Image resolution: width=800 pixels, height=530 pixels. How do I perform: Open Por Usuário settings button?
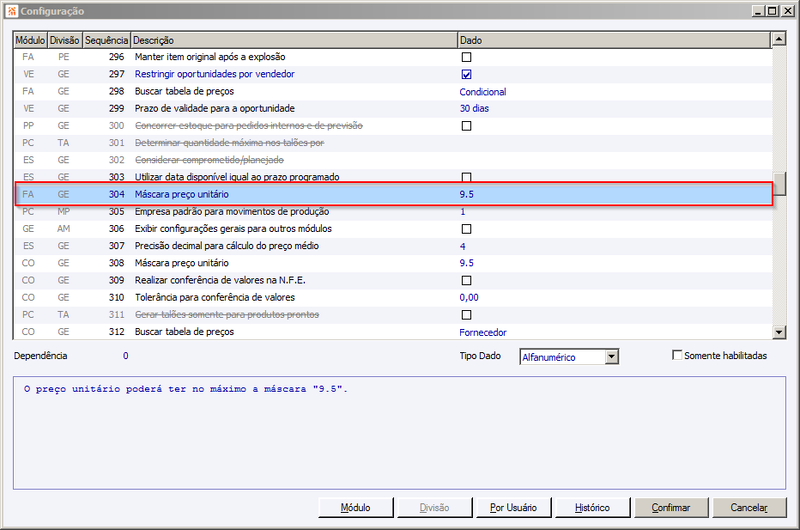pos(513,508)
